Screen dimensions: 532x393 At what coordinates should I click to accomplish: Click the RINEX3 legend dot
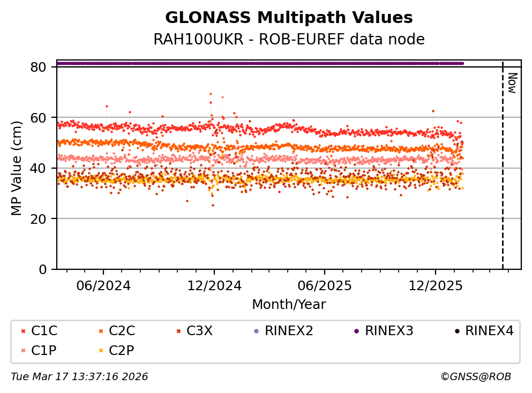tap(356, 331)
